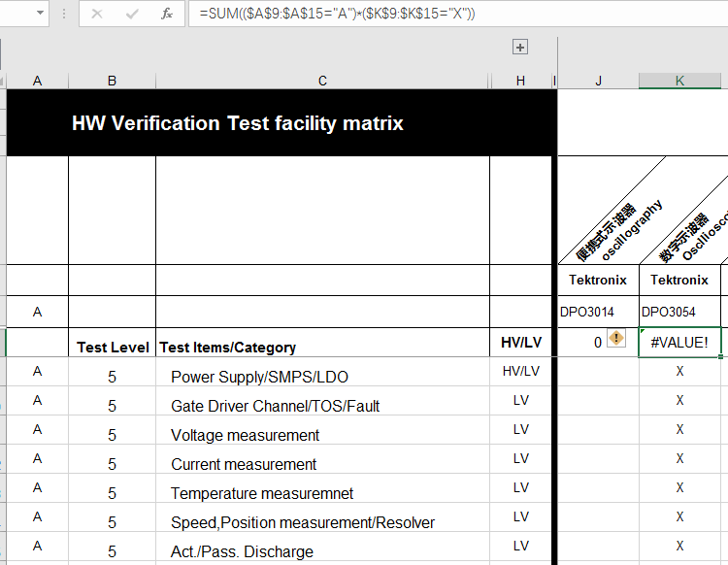Viewport: 728px width, 565px height.
Task: Click the bold HV/LV header cell
Action: (x=520, y=343)
